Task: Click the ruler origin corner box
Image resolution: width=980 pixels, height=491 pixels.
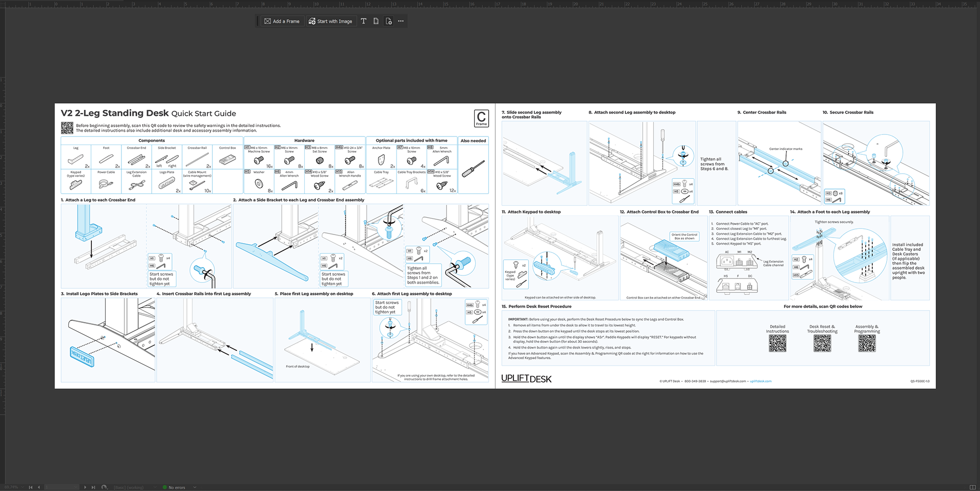Action: coord(3,4)
